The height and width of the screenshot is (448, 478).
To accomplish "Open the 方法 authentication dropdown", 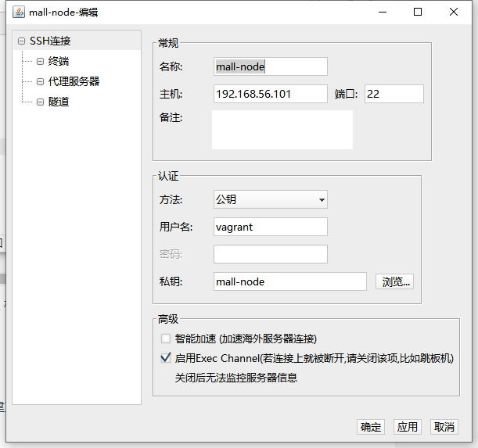I will click(271, 199).
